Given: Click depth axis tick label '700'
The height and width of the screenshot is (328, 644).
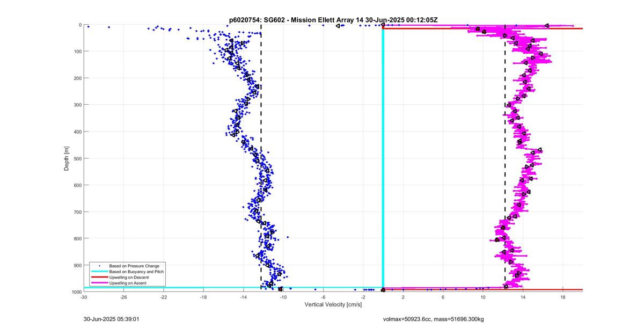Looking at the screenshot, I should [77, 212].
